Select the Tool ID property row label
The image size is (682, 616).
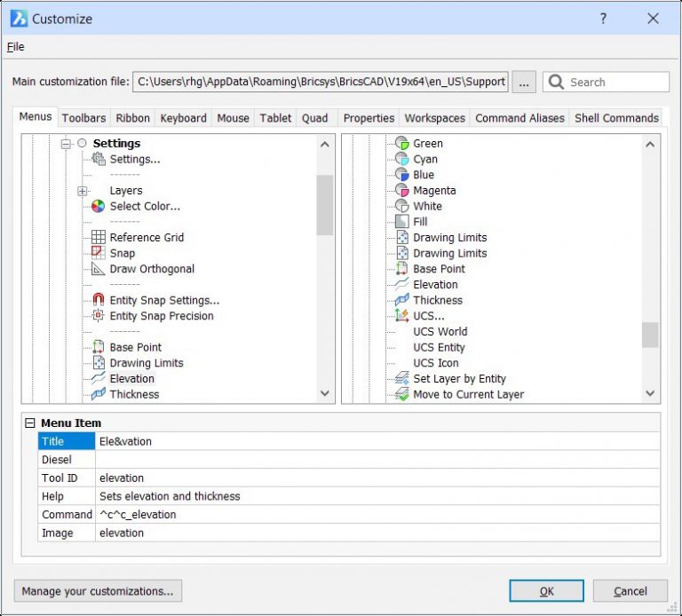(66, 478)
